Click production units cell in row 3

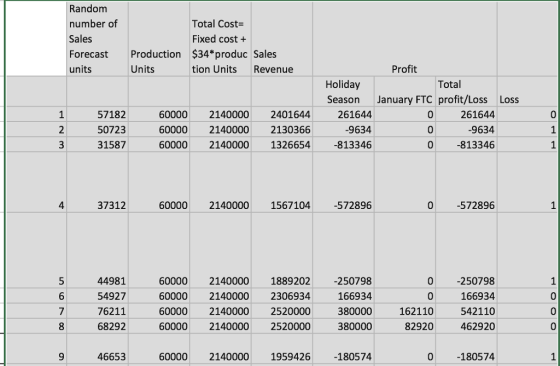coord(159,145)
